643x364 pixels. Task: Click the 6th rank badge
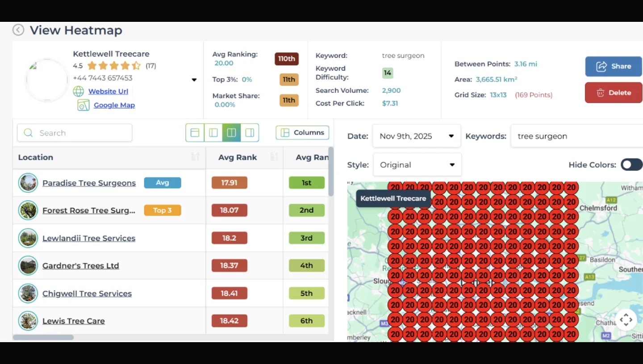tap(307, 321)
